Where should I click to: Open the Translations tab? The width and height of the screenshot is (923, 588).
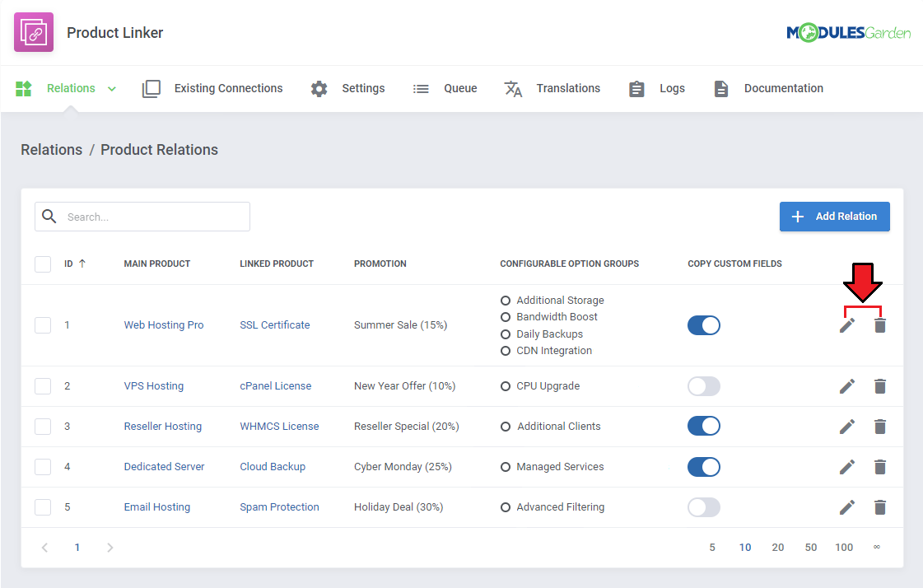click(568, 88)
